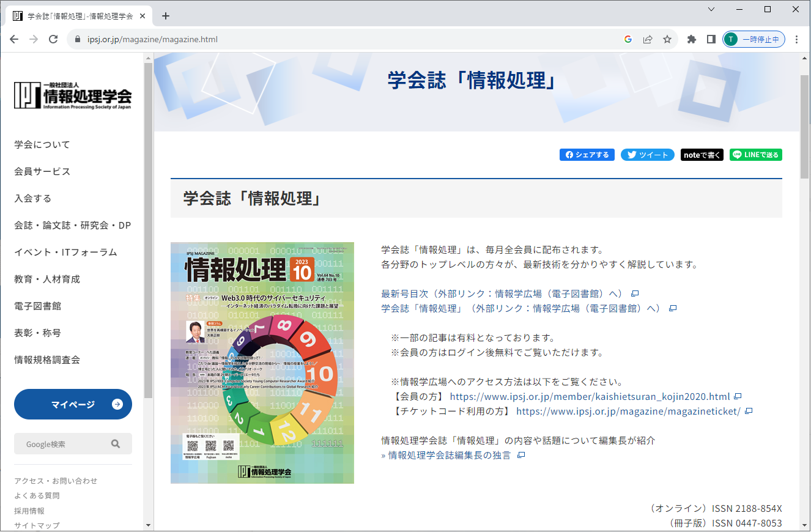Open 学会誌「情報処理」外部リンク link
This screenshot has height=532, width=811.
(520, 308)
